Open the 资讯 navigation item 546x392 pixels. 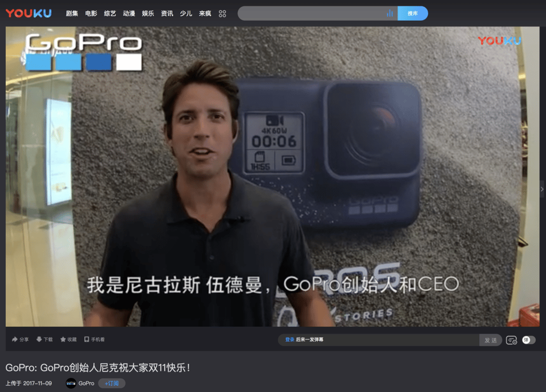point(167,13)
